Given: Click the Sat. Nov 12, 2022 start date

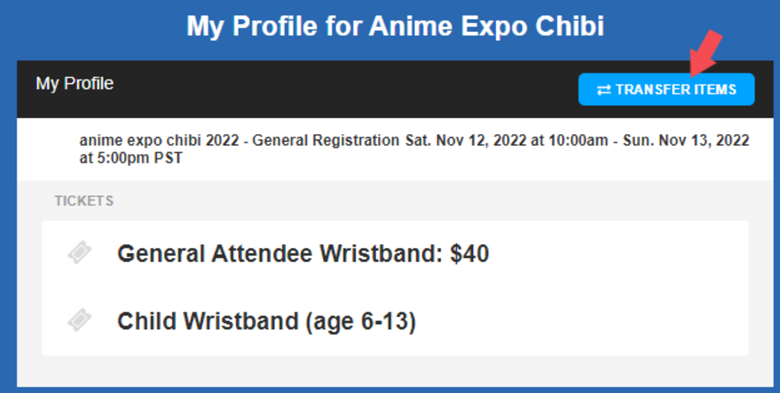Looking at the screenshot, I should point(467,141).
